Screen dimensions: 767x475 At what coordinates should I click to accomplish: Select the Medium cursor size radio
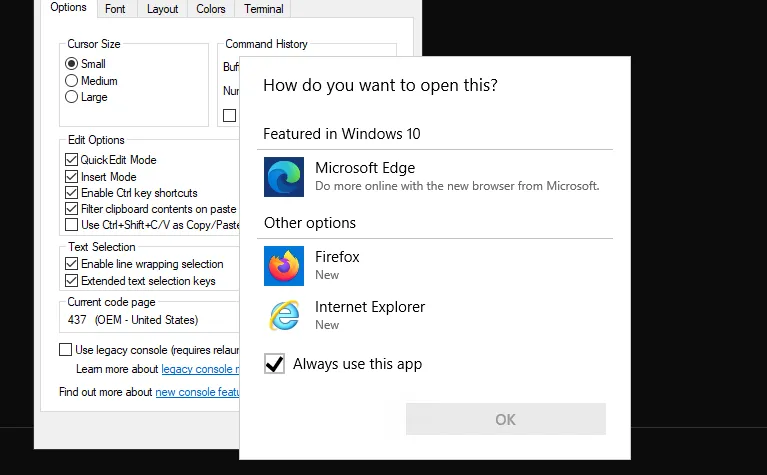[71, 80]
